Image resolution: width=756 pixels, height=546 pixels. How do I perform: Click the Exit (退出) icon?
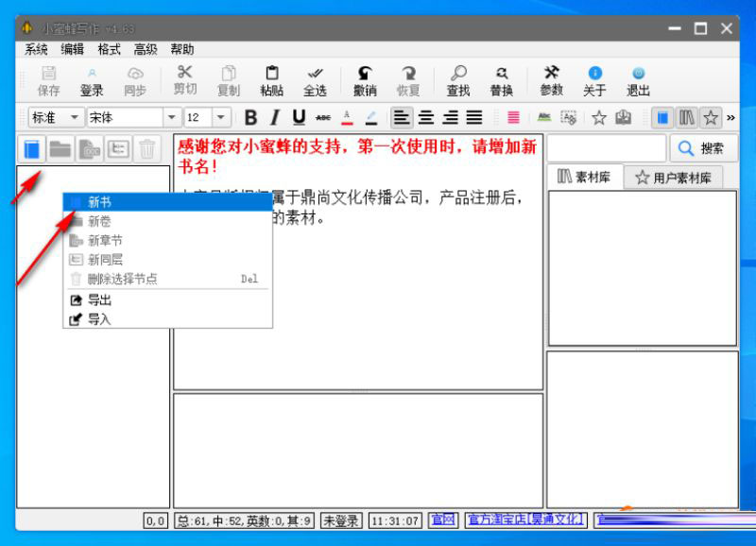pos(639,81)
